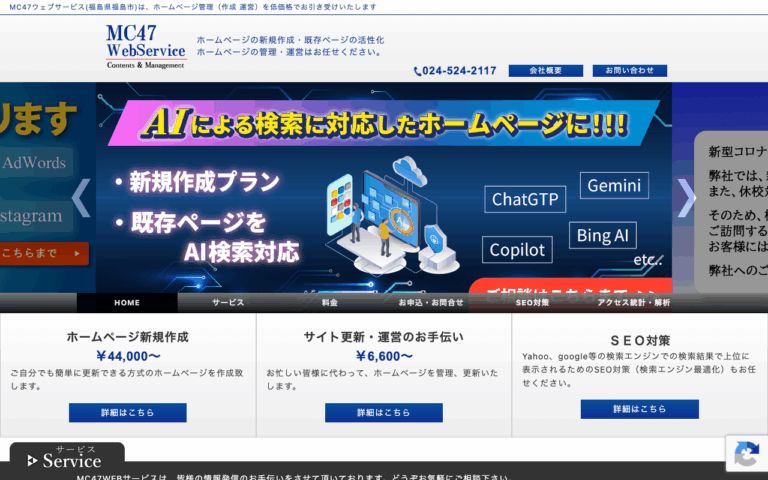Open the アクセス統計・解析 menu item
Viewport: 768px width, 480px height.
click(x=633, y=303)
